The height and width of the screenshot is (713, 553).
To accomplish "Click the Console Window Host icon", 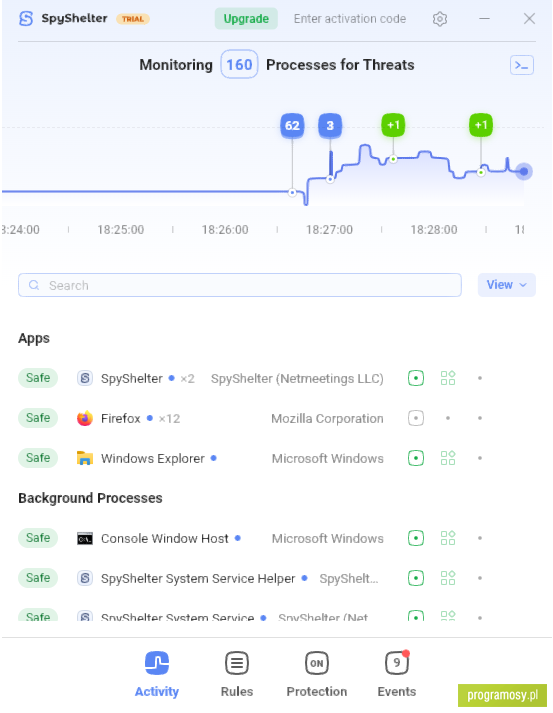I will click(85, 538).
